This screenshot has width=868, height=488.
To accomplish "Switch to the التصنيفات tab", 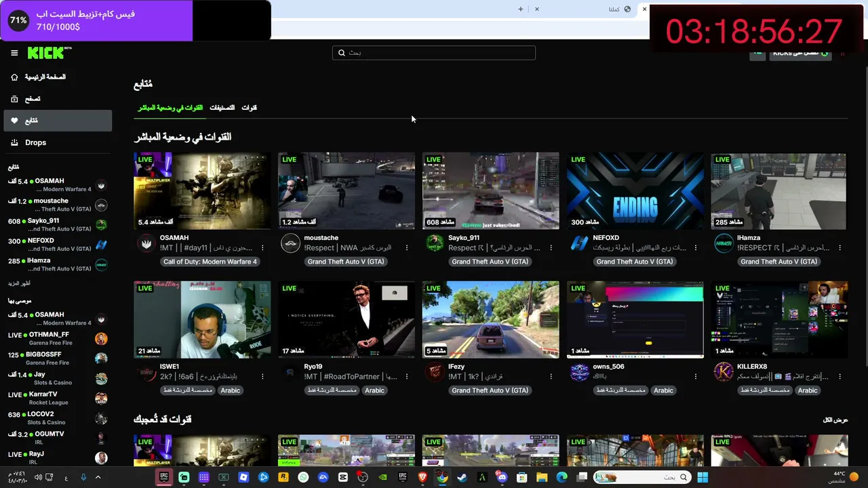I will click(222, 108).
